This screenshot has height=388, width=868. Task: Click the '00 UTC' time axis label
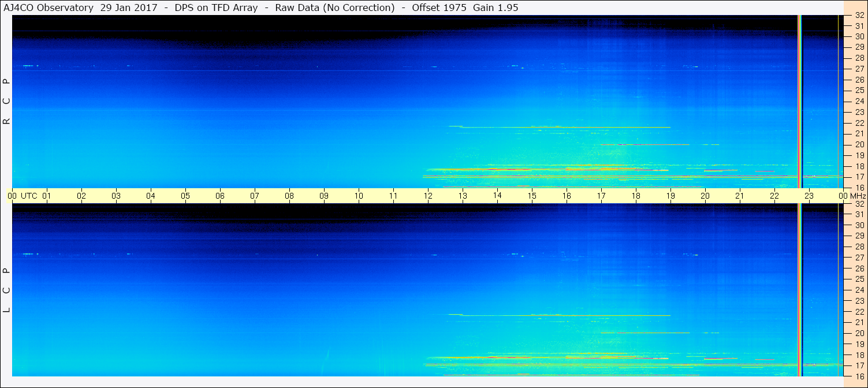[x=23, y=196]
